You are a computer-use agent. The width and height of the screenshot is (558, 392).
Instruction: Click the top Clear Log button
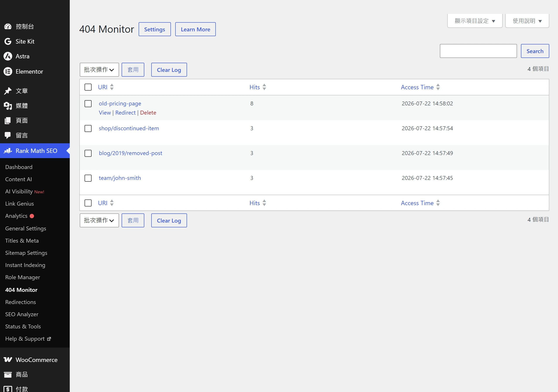pos(169,70)
